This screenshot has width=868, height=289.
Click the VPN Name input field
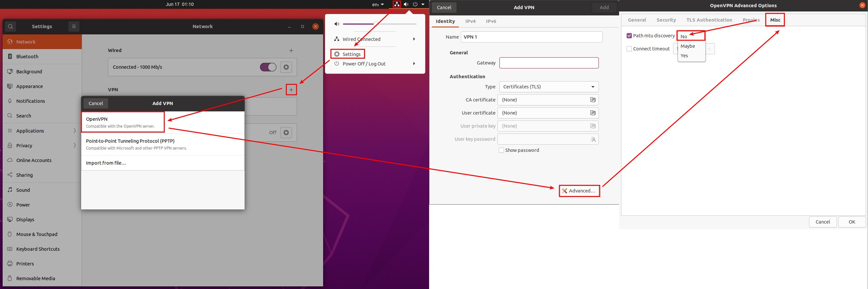[531, 37]
